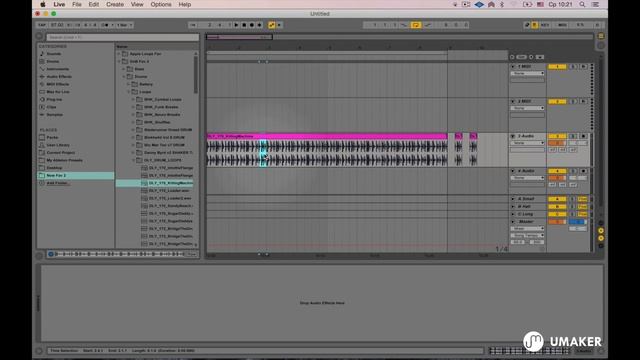Open the Live application menu

[x=59, y=4]
